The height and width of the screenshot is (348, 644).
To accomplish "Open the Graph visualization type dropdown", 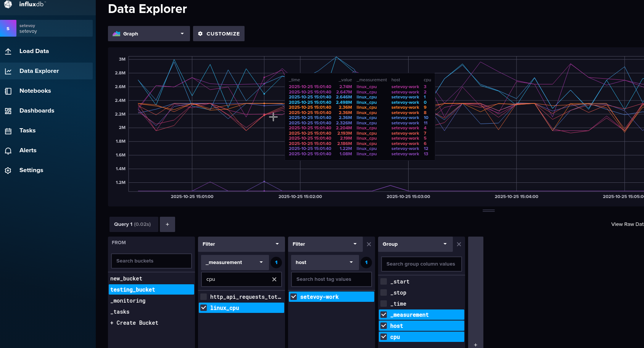I will 149,34.
